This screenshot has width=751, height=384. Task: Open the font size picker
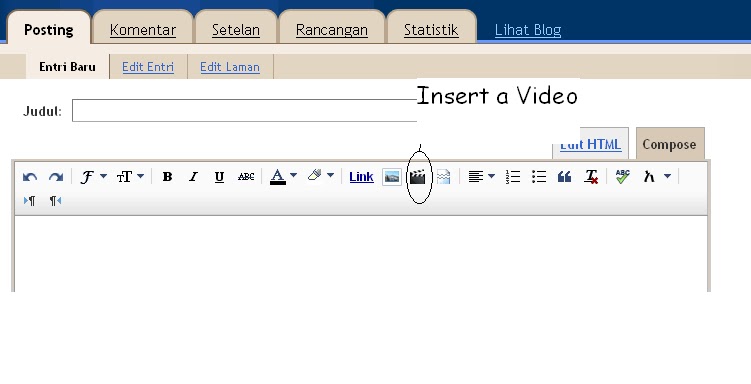pyautogui.click(x=125, y=177)
